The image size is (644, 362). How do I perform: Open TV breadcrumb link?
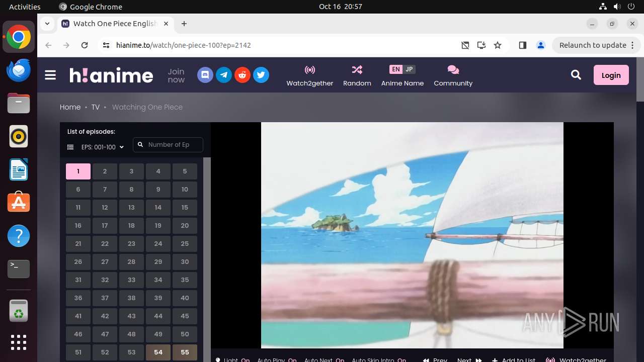coord(96,107)
